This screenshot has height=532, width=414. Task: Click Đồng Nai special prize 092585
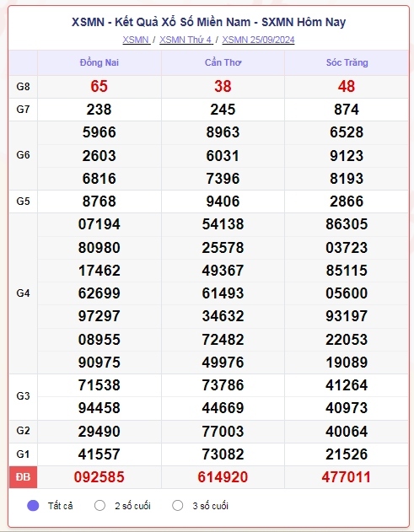click(99, 477)
